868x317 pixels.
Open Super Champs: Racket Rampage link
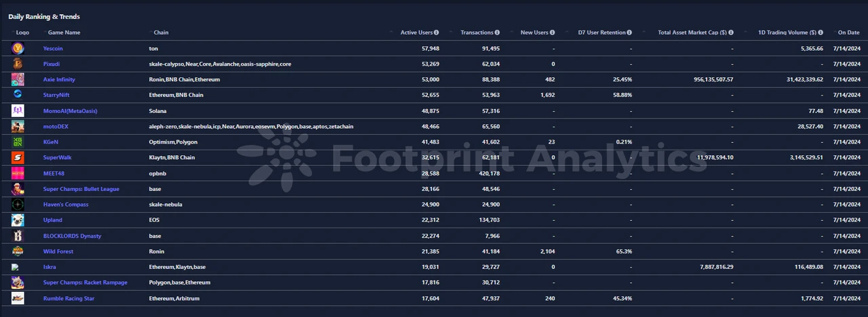coord(85,282)
